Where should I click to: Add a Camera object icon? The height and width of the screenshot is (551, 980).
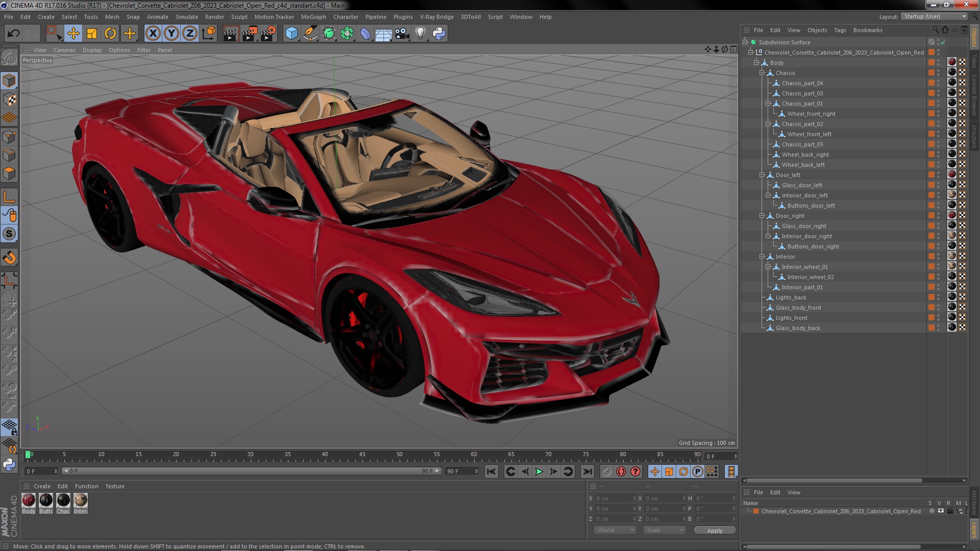pyautogui.click(x=402, y=34)
